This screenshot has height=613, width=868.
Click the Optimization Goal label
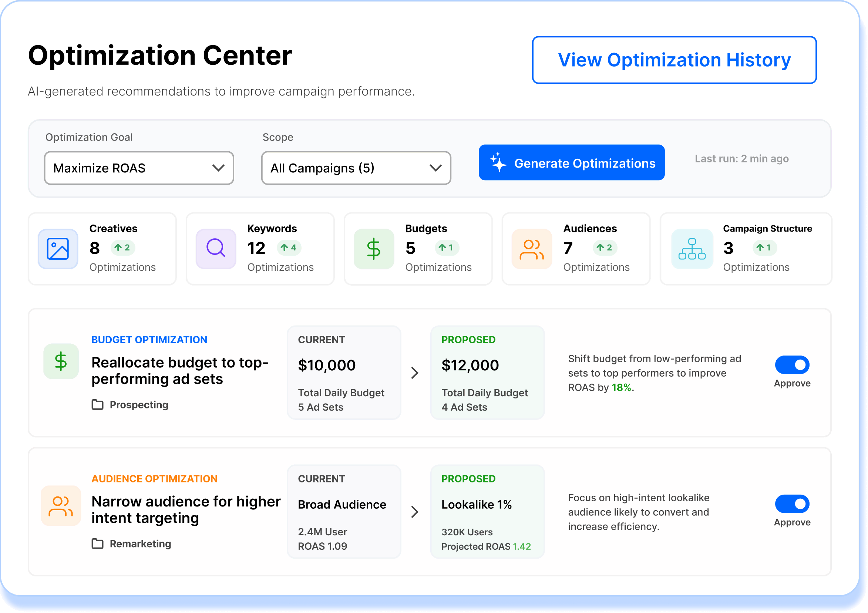point(89,137)
